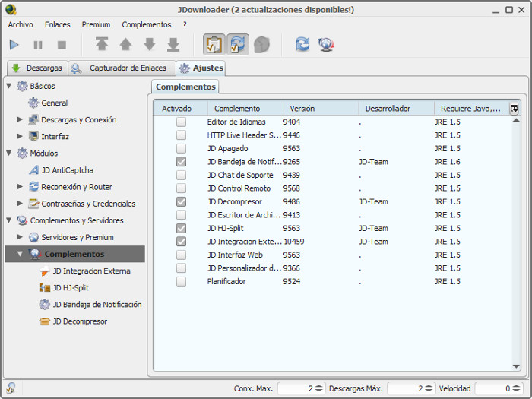Switch to the Capturador de Enlaces tab
Screen dimensions: 532x399
(122, 68)
